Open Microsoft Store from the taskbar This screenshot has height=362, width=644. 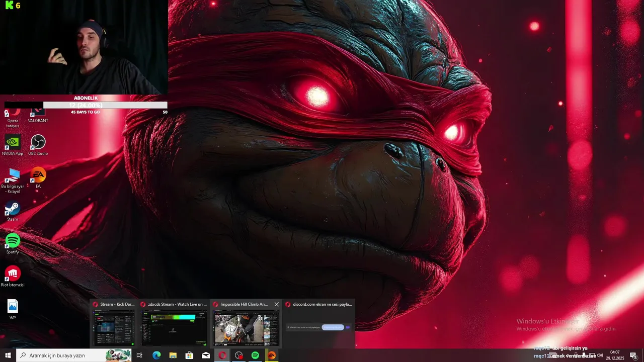coord(189,355)
